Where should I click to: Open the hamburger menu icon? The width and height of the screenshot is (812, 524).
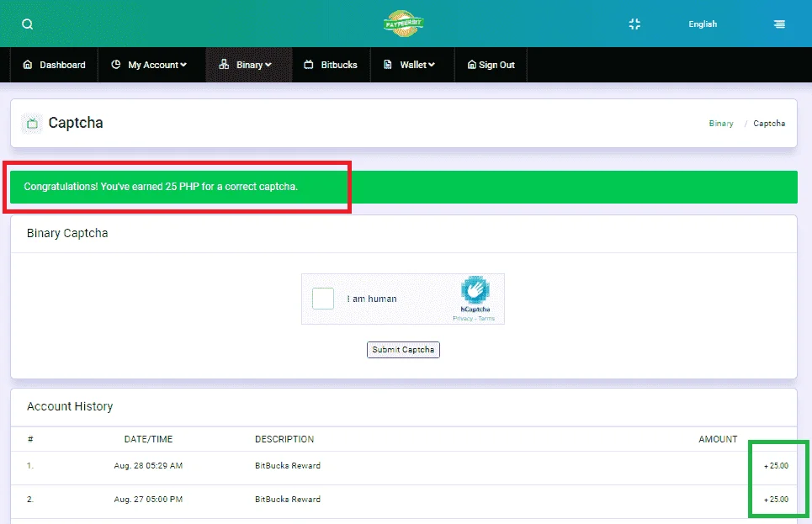[x=779, y=24]
